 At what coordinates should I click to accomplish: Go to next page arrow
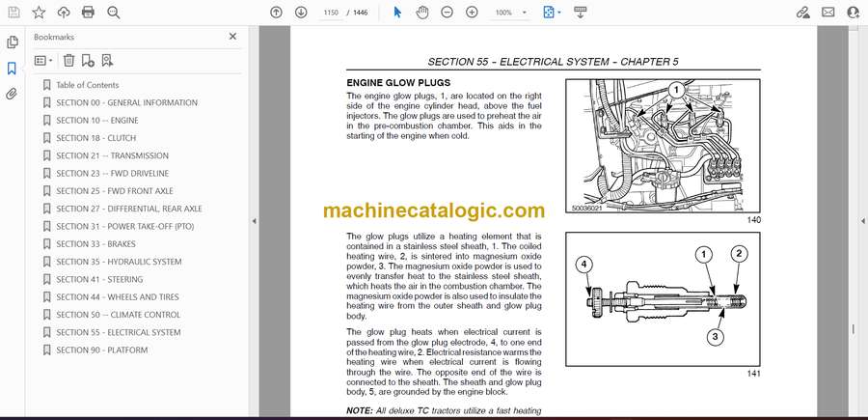[x=301, y=13]
